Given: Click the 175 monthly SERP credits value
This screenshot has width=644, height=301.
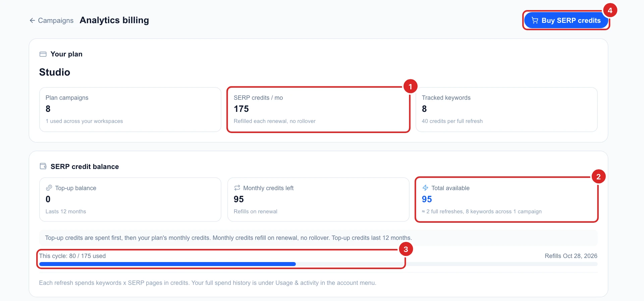Looking at the screenshot, I should tap(241, 109).
